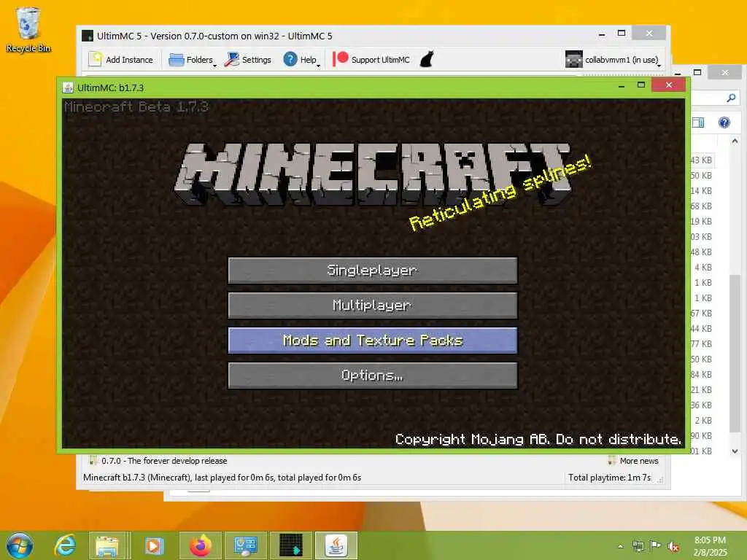747x560 pixels.
Task: Open the Action Center flag icon
Action: pyautogui.click(x=656, y=545)
